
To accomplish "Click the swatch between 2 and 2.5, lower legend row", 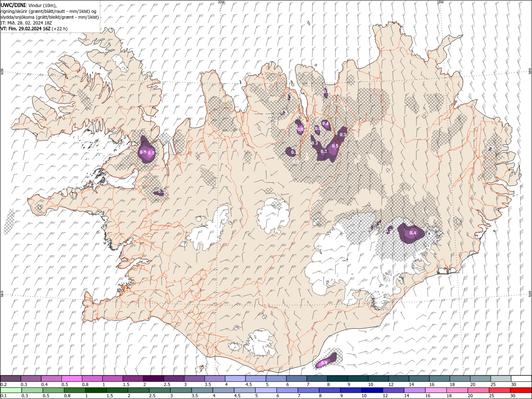I will [x=138, y=390].
